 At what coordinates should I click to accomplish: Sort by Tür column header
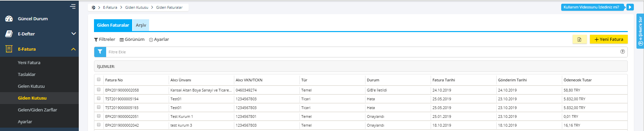pos(304,80)
